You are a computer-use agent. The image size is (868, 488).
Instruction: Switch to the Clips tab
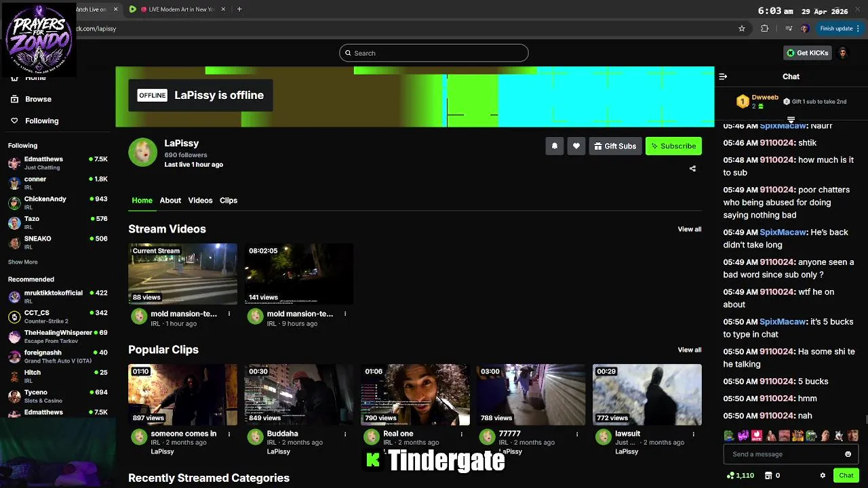229,201
